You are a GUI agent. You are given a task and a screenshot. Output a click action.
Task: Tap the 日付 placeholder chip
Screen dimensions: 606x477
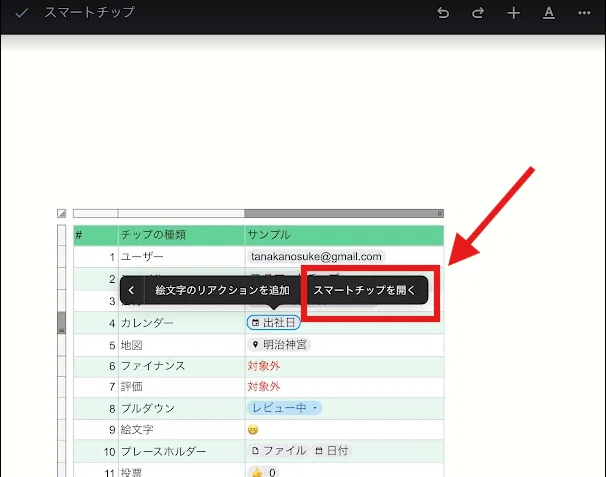tap(332, 451)
